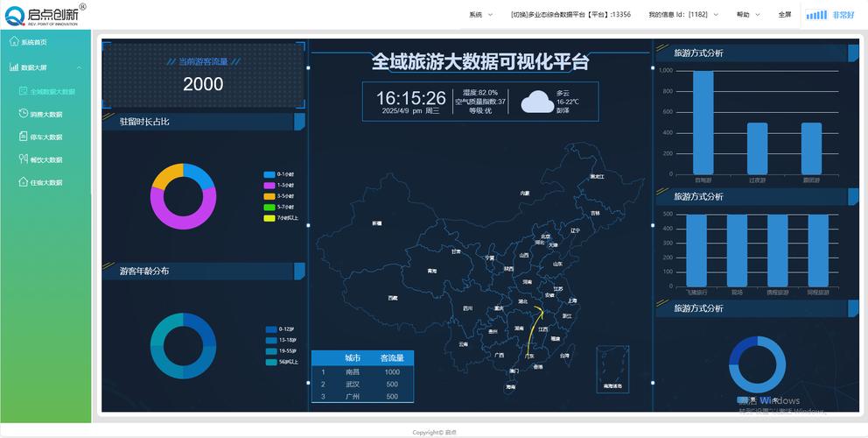
Task: Click the 停车大数据 document icon
Action: 24,137
